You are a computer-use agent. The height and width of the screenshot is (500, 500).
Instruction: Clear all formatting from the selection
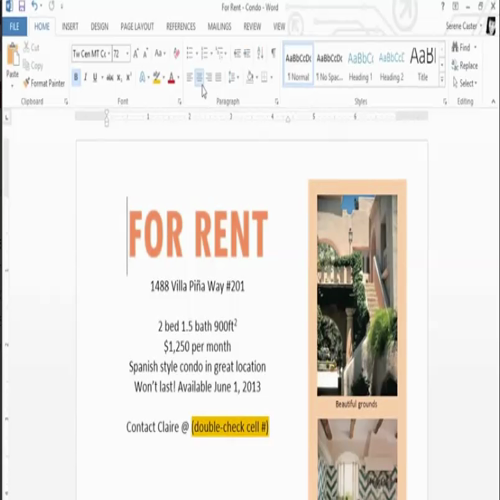tap(176, 53)
